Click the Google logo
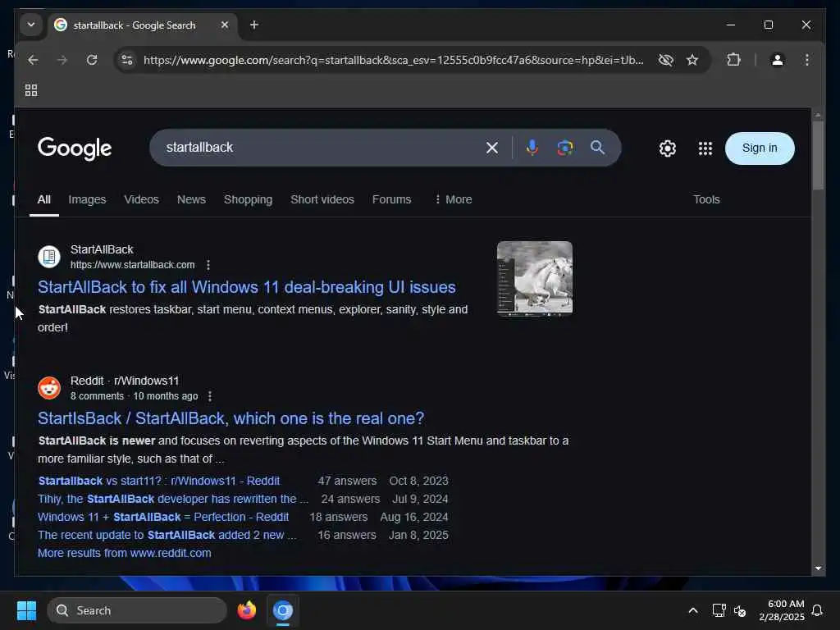The height and width of the screenshot is (630, 840). click(75, 148)
